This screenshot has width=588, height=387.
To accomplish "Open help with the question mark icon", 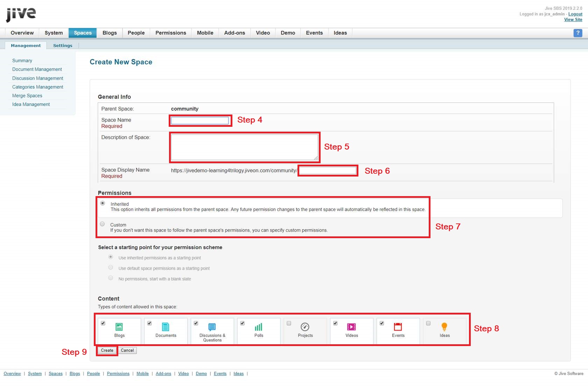I will [577, 33].
